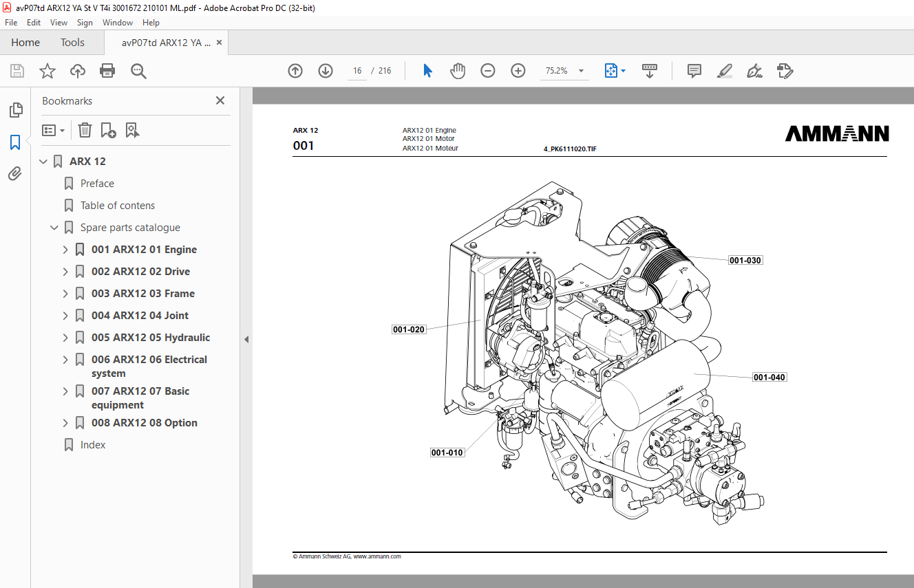Collapse the ARX 12 bookmark tree
Image resolution: width=914 pixels, height=588 pixels.
(44, 162)
